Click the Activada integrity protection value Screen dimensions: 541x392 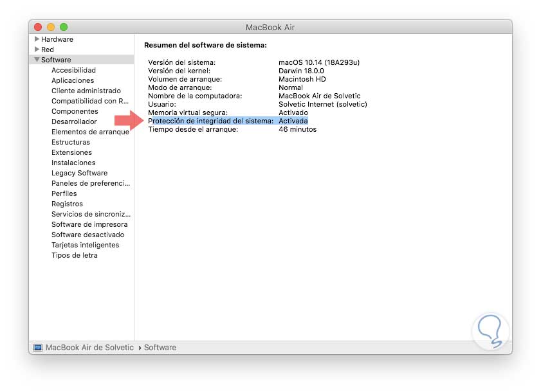[293, 121]
